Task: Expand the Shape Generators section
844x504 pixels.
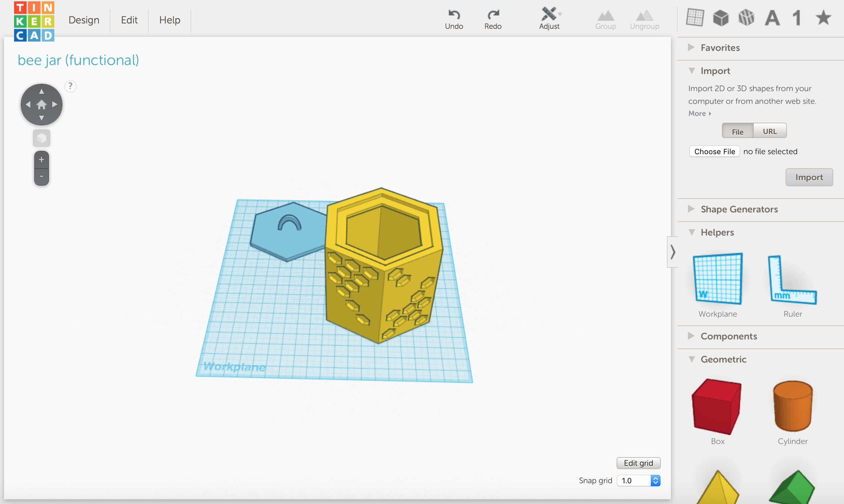Action: point(691,209)
